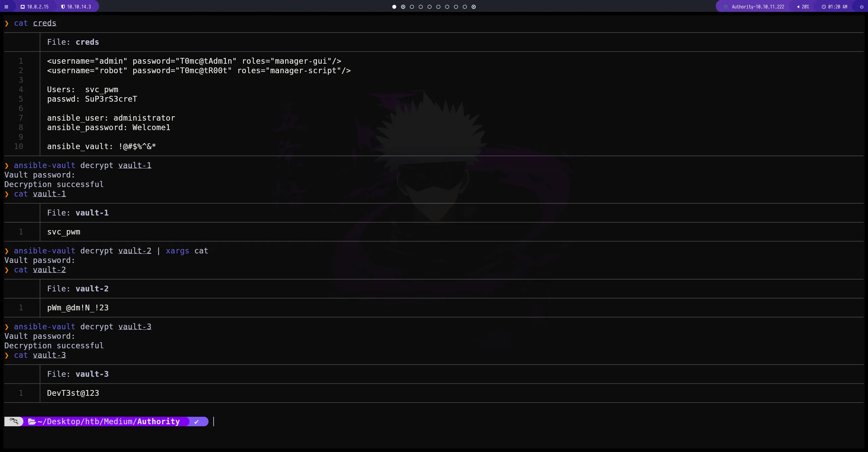Screen dimensions: 868x452
Task: Open the battery 20% status dropdown
Action: [x=805, y=6]
